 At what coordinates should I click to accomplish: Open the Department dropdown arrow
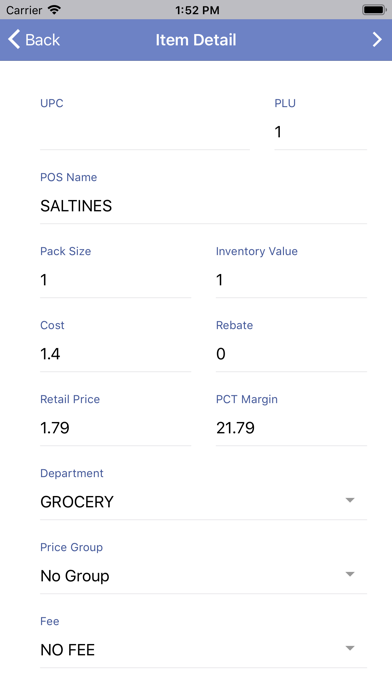[x=350, y=500]
